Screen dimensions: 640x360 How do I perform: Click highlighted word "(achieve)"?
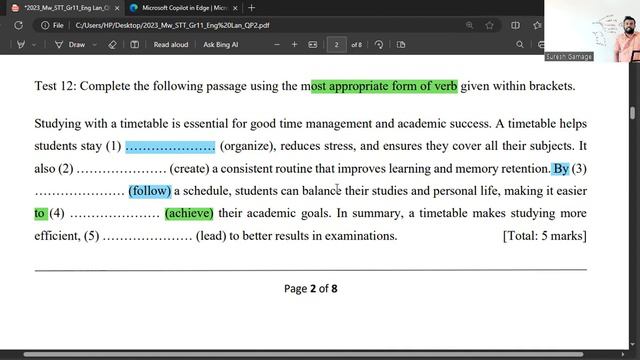pyautogui.click(x=189, y=213)
